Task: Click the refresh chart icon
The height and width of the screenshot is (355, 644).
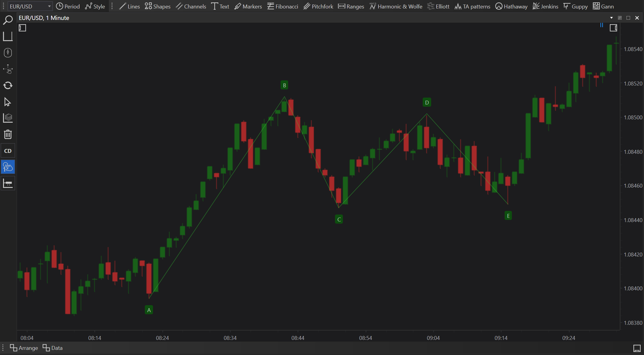Action: pyautogui.click(x=8, y=86)
